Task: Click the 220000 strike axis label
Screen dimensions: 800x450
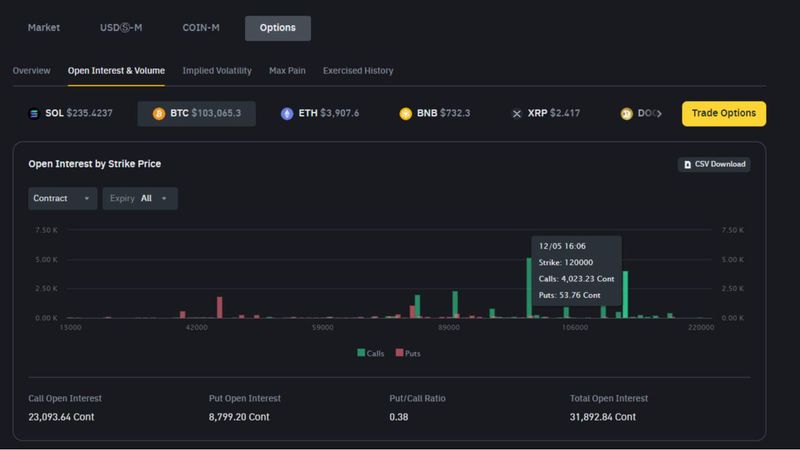Action: click(701, 328)
